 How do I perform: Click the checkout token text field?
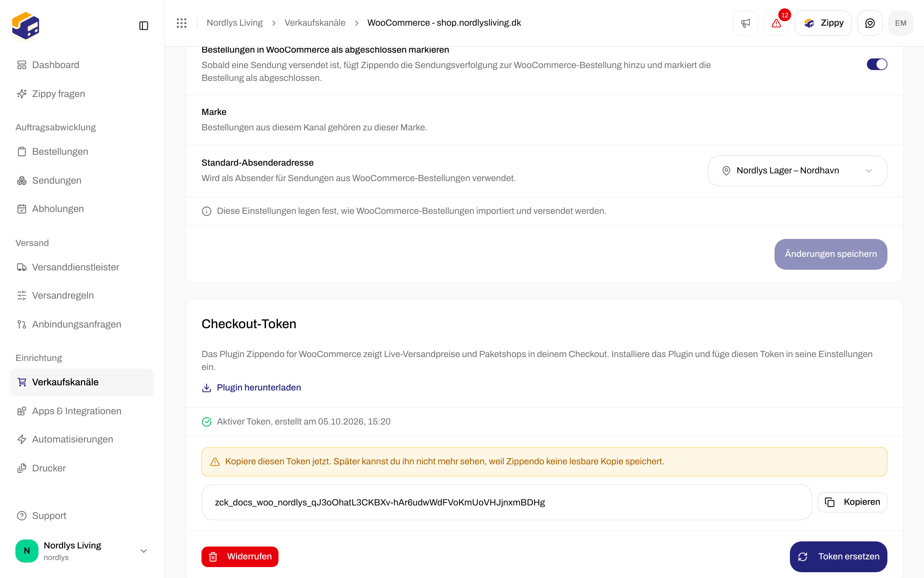click(x=507, y=502)
